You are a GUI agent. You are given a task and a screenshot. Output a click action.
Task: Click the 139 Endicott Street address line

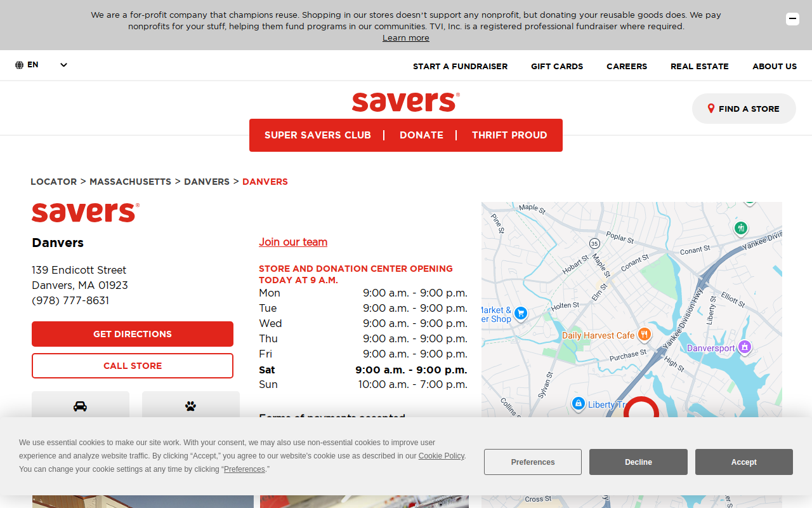(x=79, y=270)
